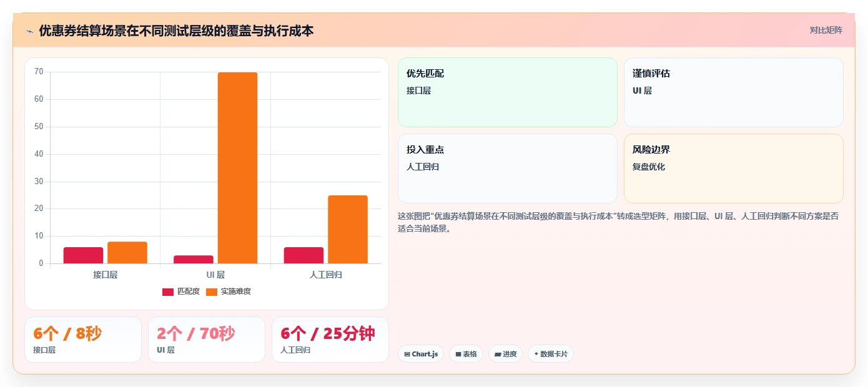This screenshot has height=387, width=868.
Task: Select the 6个 / 25分钟 data card
Action: click(330, 340)
